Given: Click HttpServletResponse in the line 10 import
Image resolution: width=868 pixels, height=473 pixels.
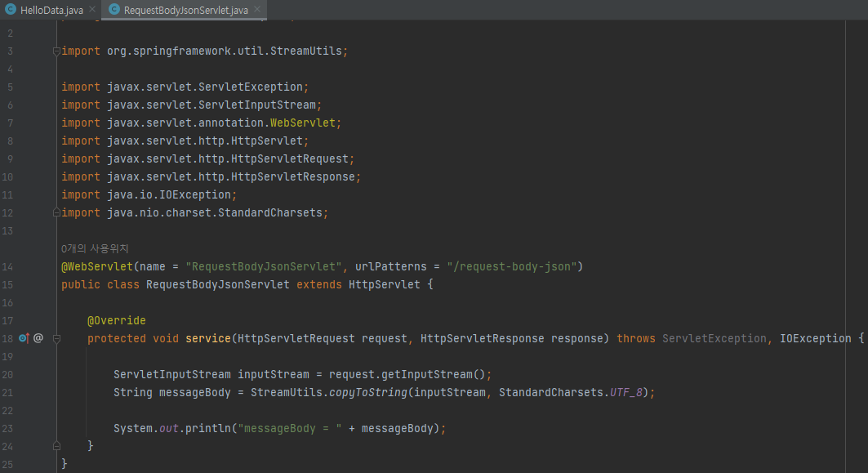Looking at the screenshot, I should click(x=293, y=176).
